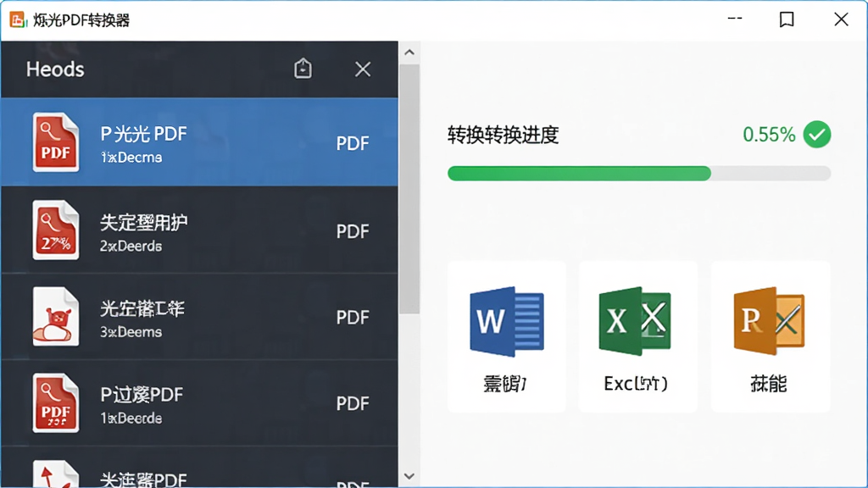Click PDF format label in 2xDeerds row
Screen dimensions: 868x488
353,231
